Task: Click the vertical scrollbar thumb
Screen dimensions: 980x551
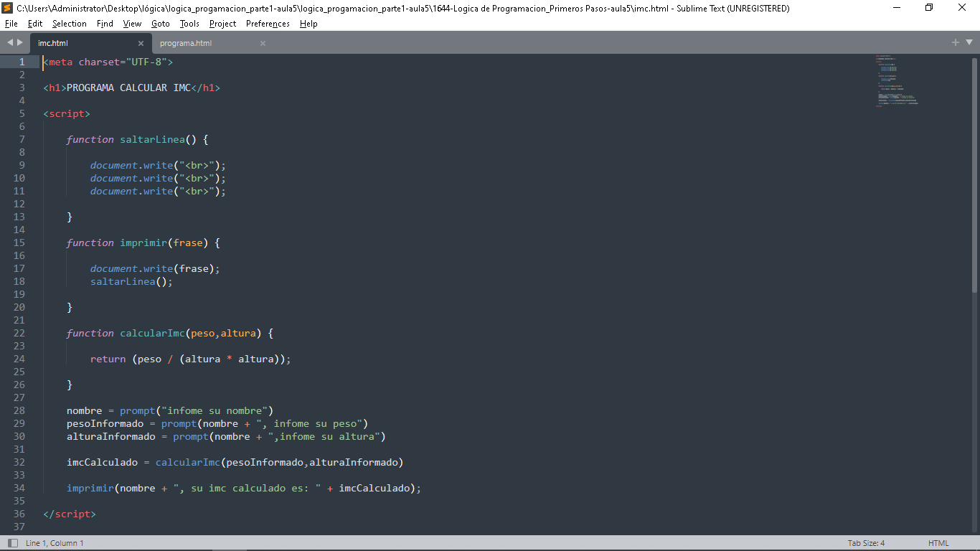Action: pyautogui.click(x=974, y=175)
